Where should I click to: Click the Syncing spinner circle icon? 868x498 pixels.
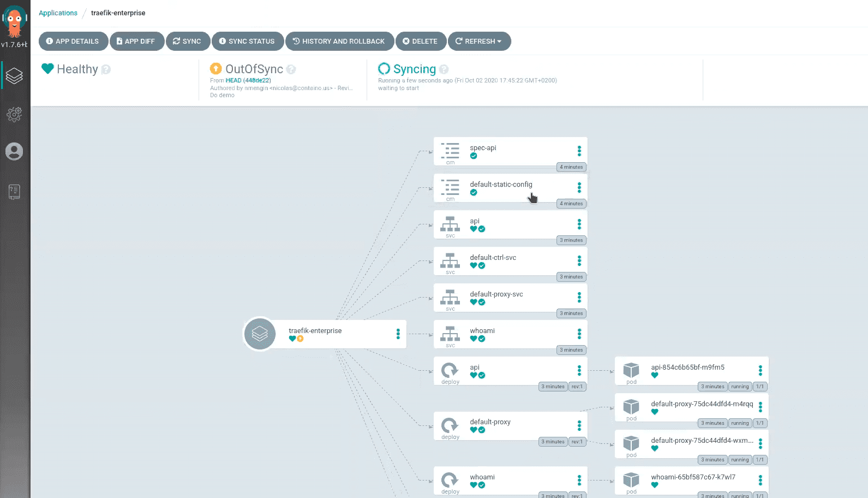coord(384,68)
